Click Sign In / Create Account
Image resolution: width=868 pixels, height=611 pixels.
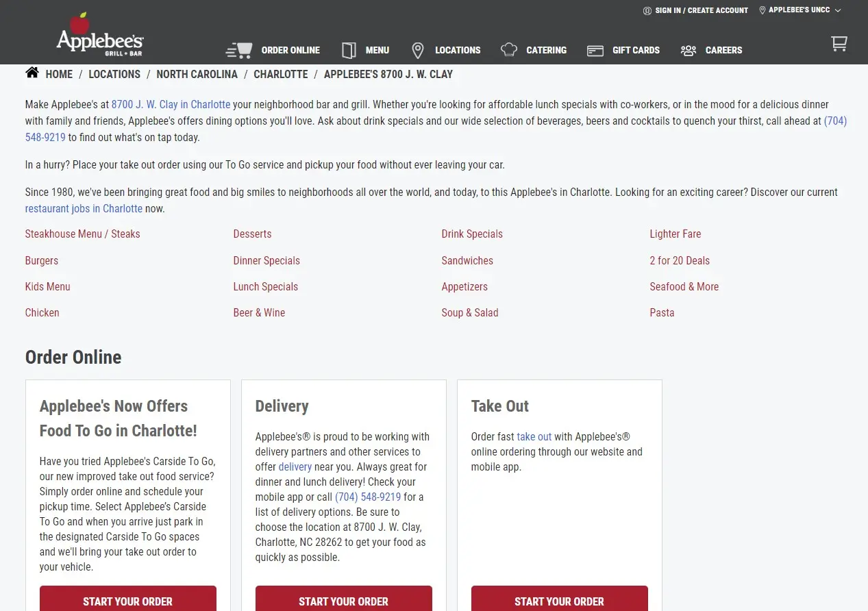pos(702,10)
